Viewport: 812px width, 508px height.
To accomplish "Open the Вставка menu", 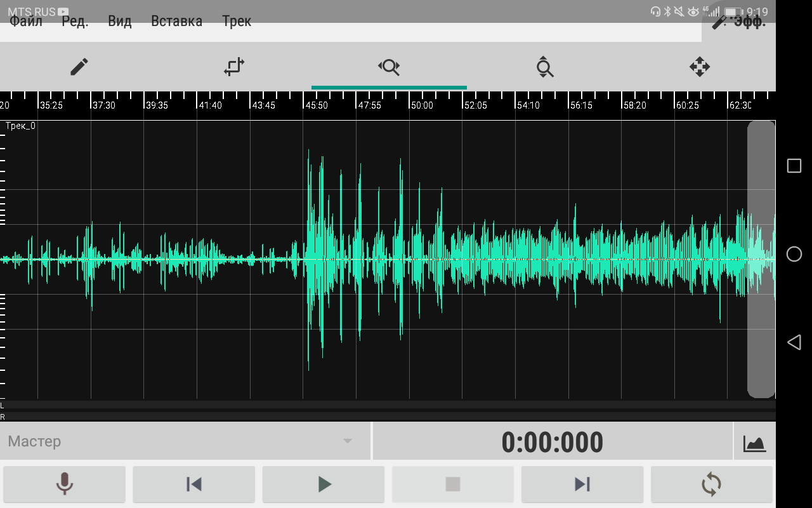I will pyautogui.click(x=176, y=22).
